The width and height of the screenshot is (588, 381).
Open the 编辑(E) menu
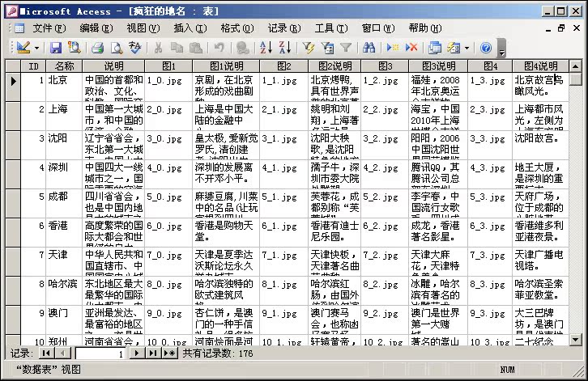[96, 28]
